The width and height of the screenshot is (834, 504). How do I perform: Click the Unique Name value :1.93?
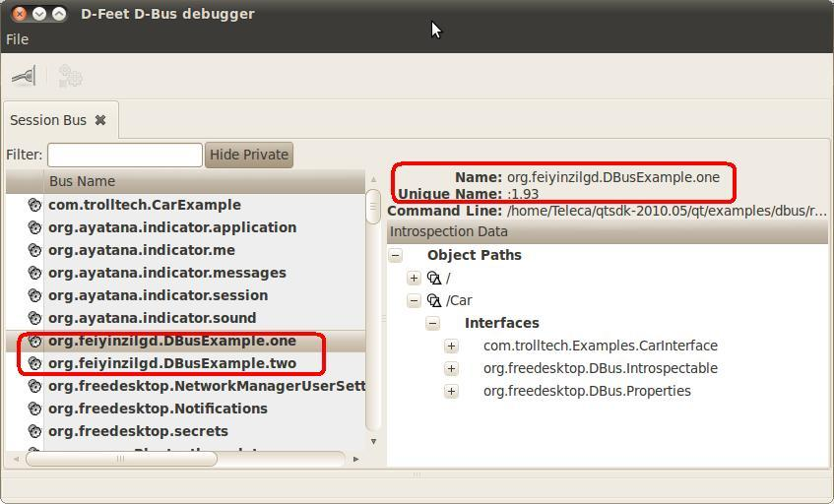tap(523, 194)
